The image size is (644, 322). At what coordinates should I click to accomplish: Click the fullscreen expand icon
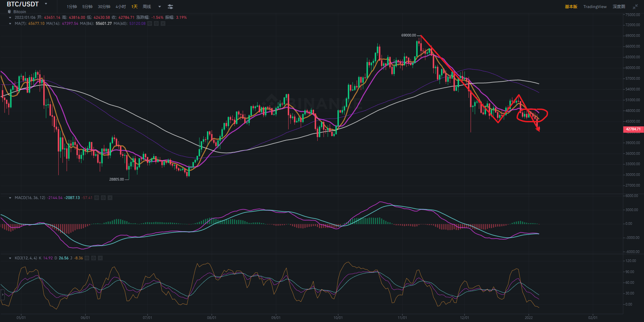[x=635, y=7]
